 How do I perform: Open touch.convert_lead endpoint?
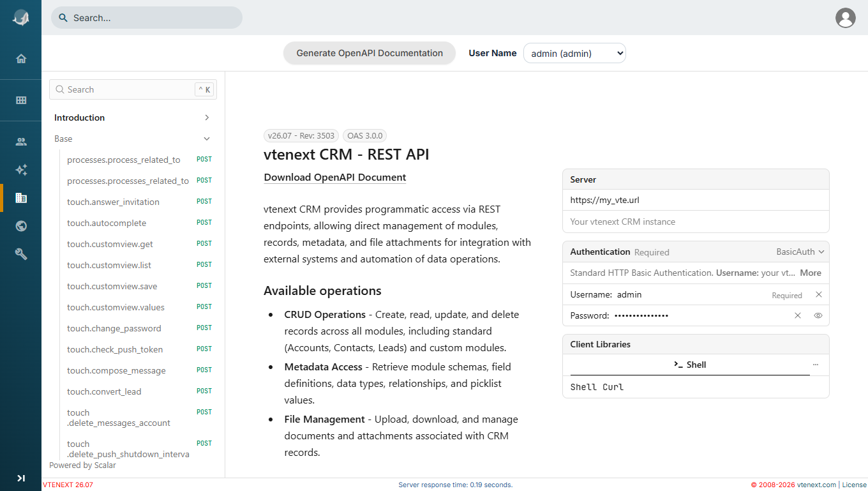(x=104, y=391)
